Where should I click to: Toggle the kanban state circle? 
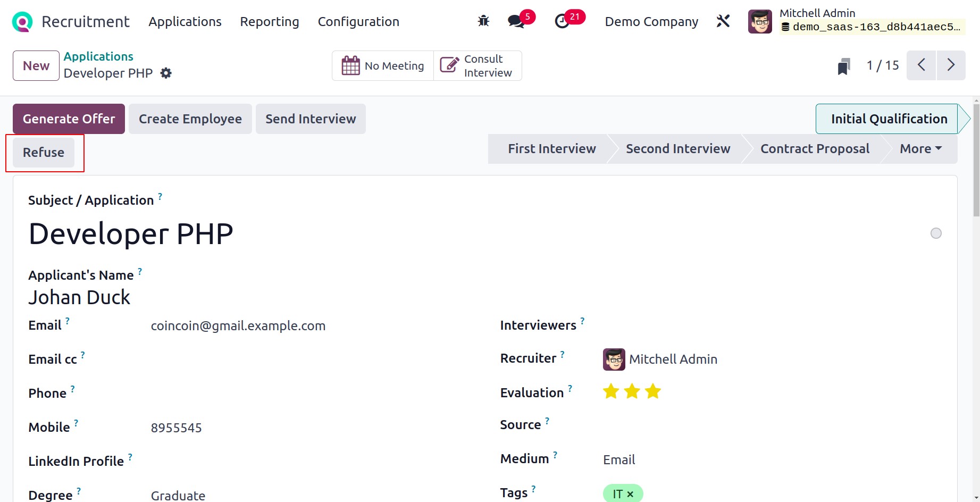click(936, 233)
